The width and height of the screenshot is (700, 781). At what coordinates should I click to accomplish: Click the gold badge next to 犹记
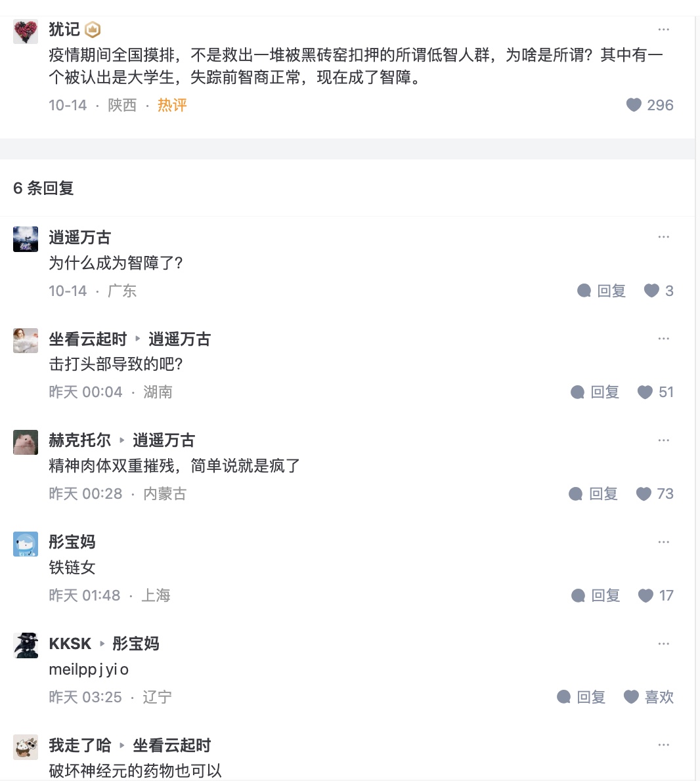93,30
